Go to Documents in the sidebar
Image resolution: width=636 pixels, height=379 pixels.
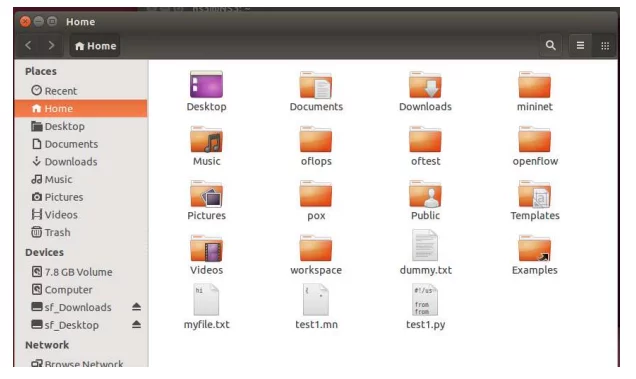[81, 144]
